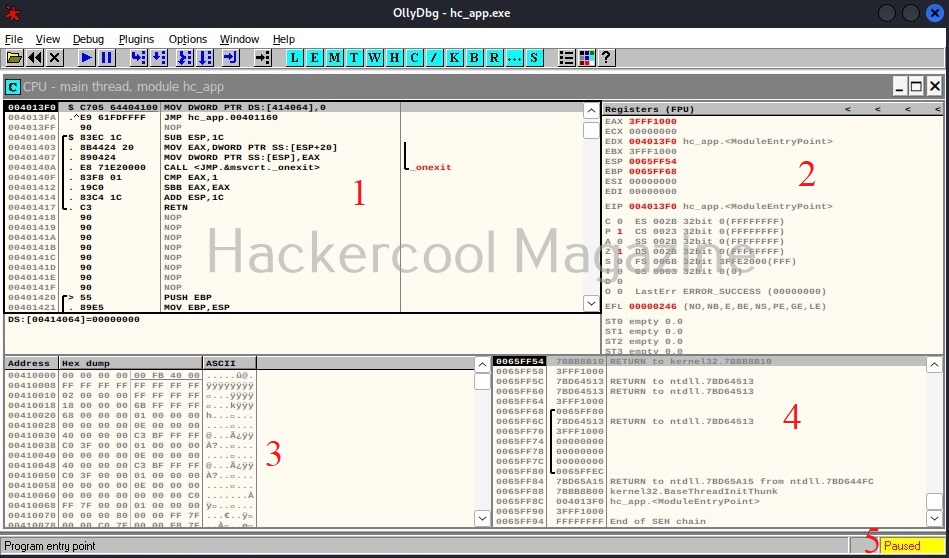Click the Trace over toolbar icon

[205, 58]
